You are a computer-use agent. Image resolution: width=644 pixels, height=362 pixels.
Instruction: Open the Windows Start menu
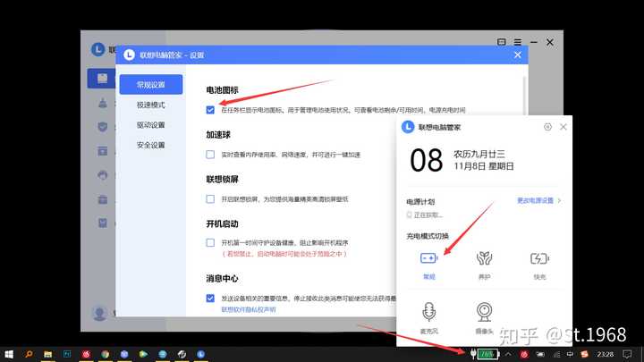tap(9, 354)
